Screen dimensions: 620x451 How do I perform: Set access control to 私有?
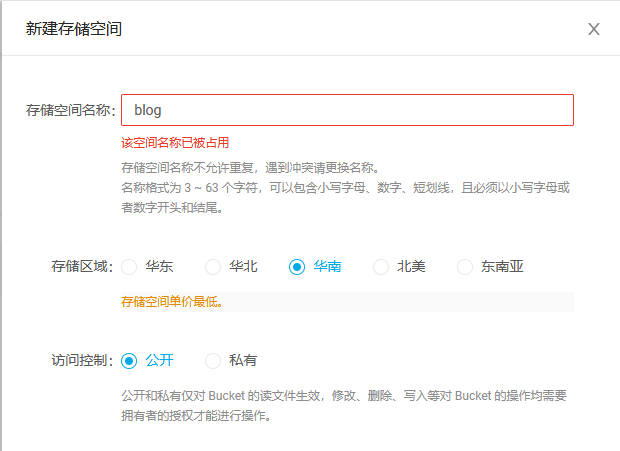pos(213,360)
